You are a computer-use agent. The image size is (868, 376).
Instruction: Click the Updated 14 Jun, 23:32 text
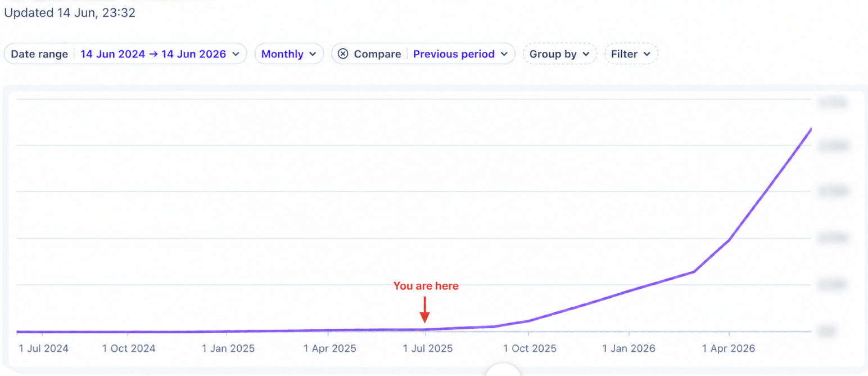tap(70, 12)
